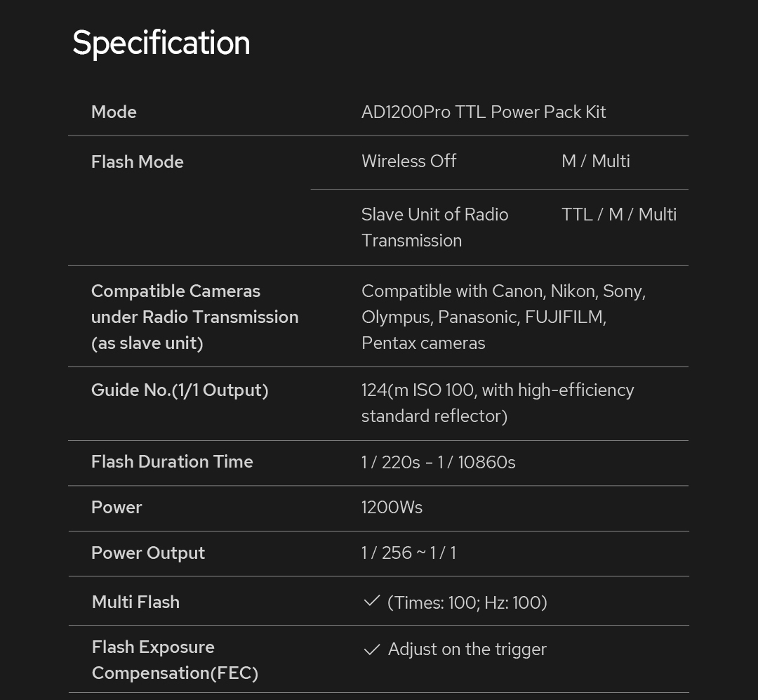758x700 pixels.
Task: Click the Specification heading
Action: pos(161,43)
